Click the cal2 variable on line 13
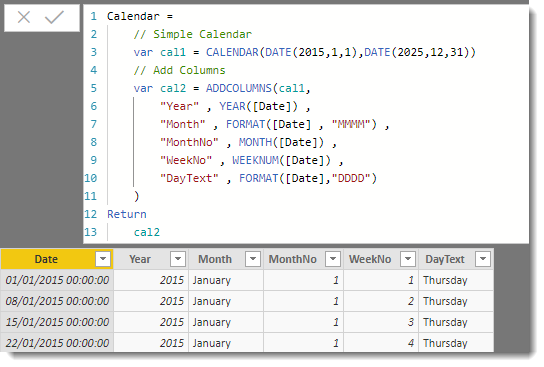 click(x=147, y=232)
